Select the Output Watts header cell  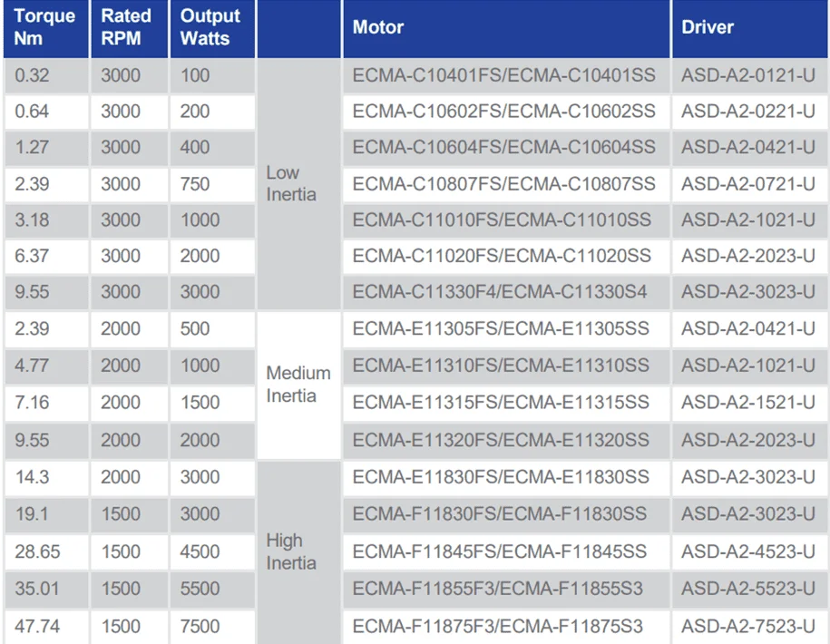(x=212, y=28)
